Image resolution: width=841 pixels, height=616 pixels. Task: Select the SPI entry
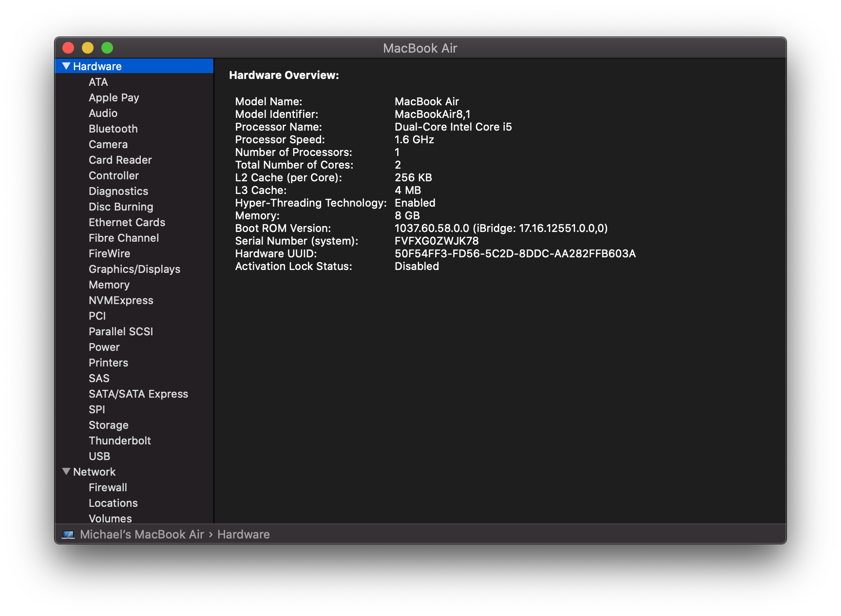(x=97, y=409)
